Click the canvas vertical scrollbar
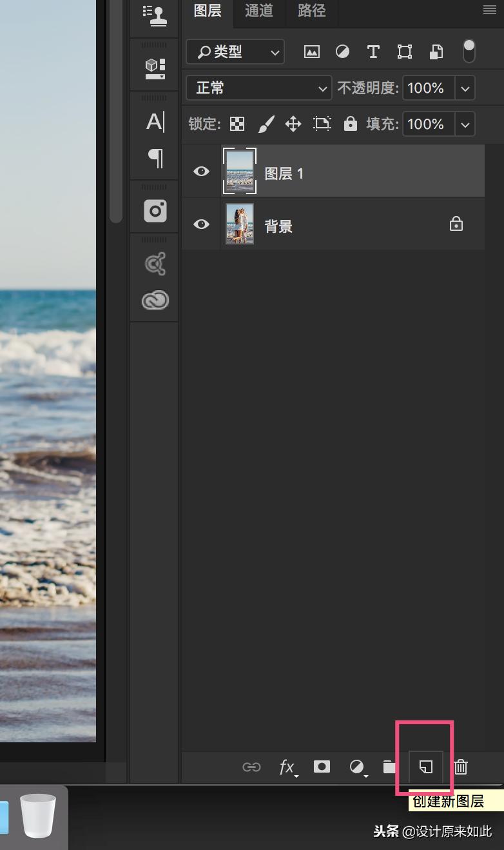The image size is (504, 850). 115,111
